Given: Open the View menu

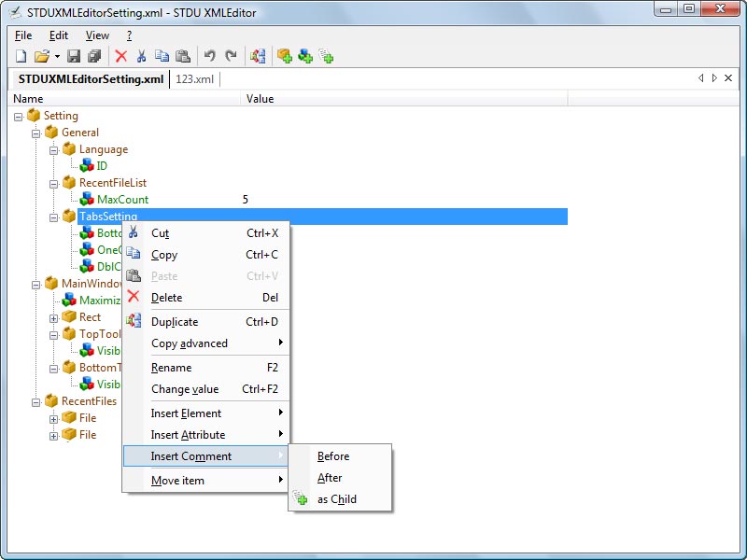Looking at the screenshot, I should point(97,35).
